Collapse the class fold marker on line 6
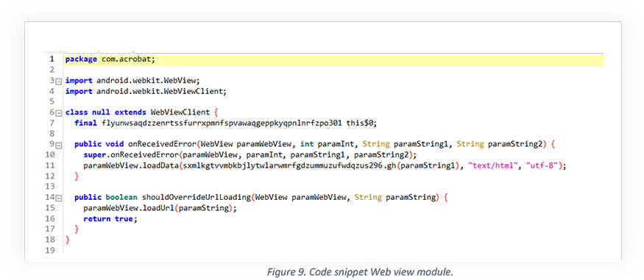 tap(58, 112)
